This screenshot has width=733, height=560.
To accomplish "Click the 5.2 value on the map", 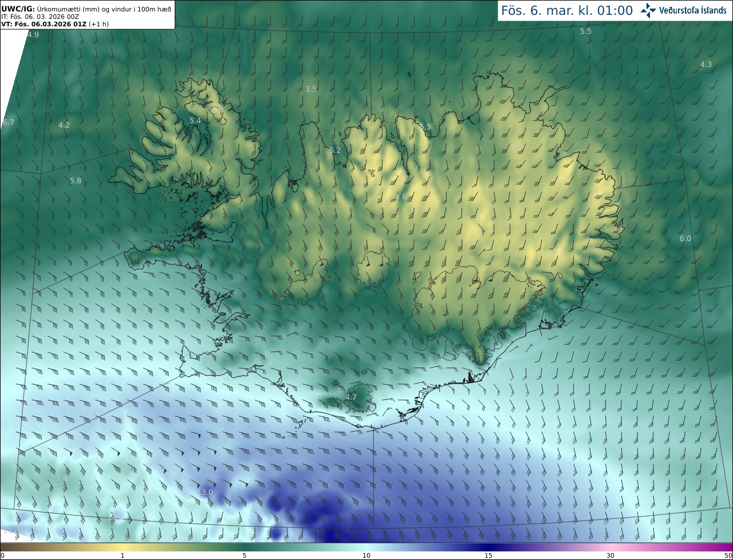I will click(x=334, y=150).
